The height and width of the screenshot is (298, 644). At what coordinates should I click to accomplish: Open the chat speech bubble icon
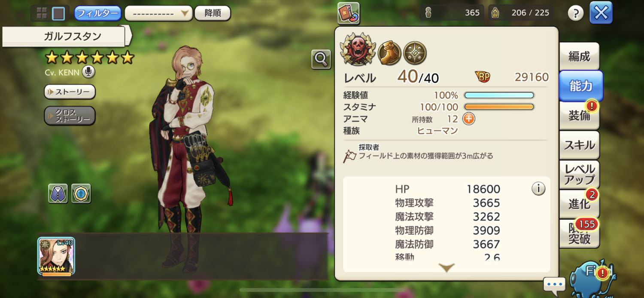554,285
